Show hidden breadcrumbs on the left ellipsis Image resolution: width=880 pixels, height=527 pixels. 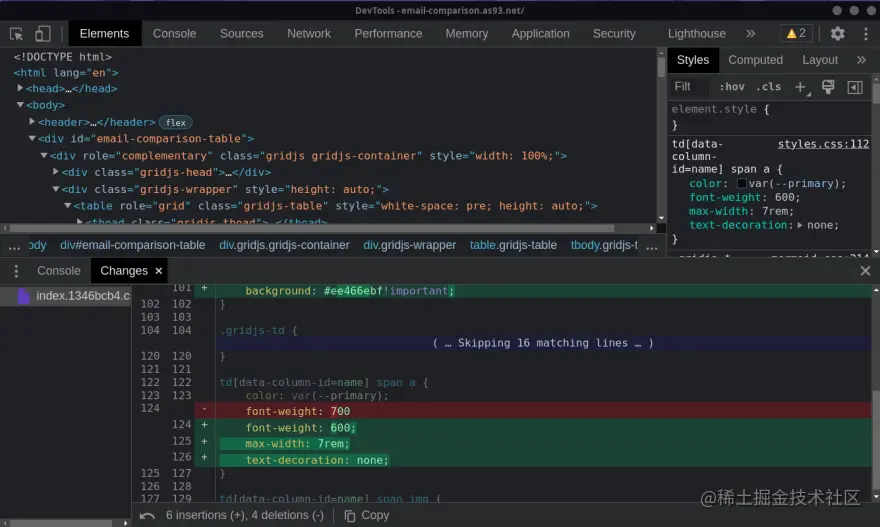pos(15,246)
